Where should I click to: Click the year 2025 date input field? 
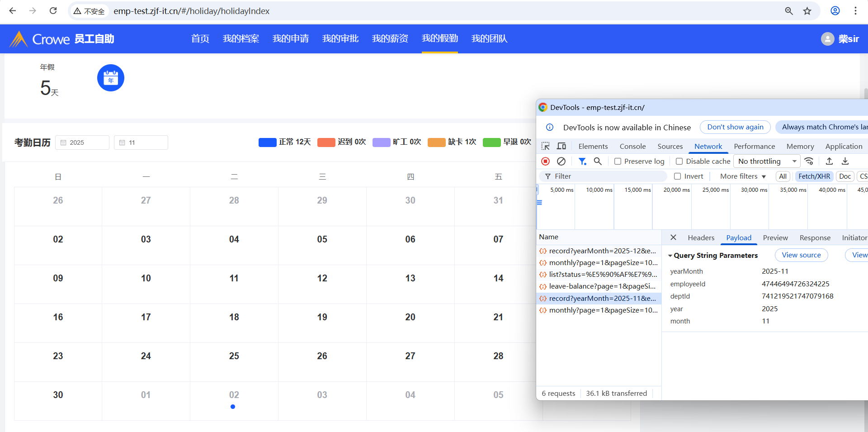[82, 142]
